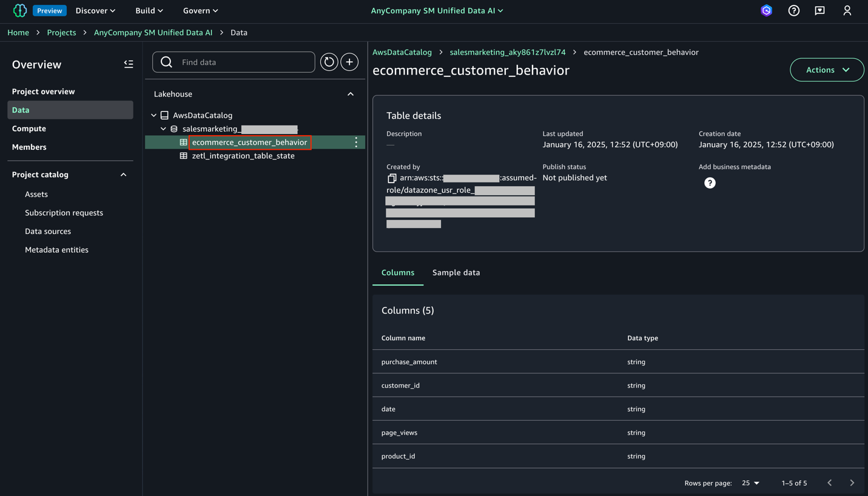Open the Rows per page dropdown
The height and width of the screenshot is (496, 868).
(751, 483)
